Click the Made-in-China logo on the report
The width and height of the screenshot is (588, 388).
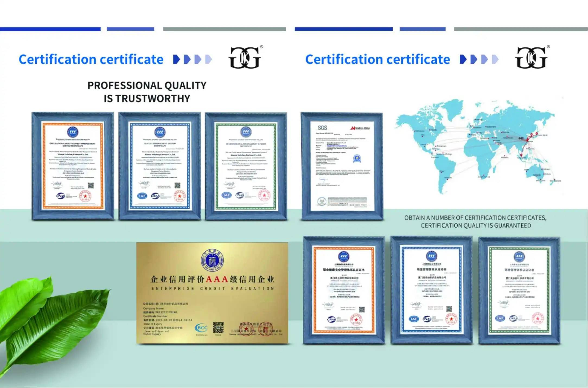click(360, 128)
